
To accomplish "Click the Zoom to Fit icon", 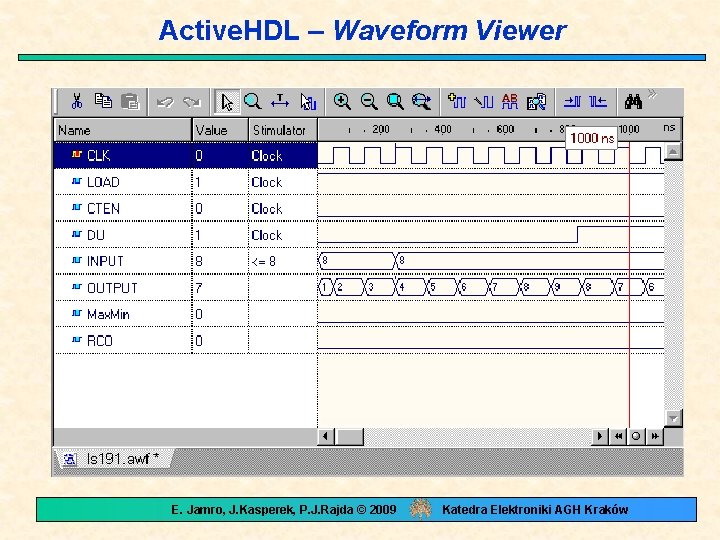I will [395, 101].
